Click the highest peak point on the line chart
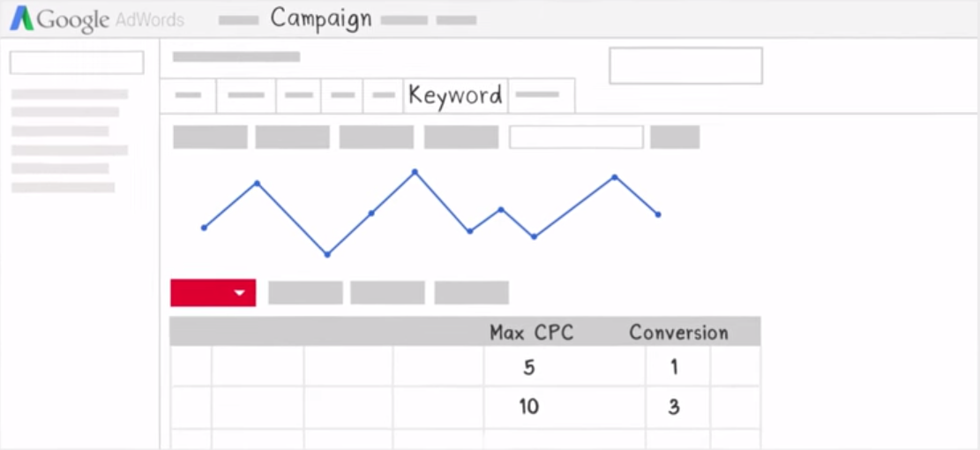This screenshot has width=980, height=450. coord(415,172)
